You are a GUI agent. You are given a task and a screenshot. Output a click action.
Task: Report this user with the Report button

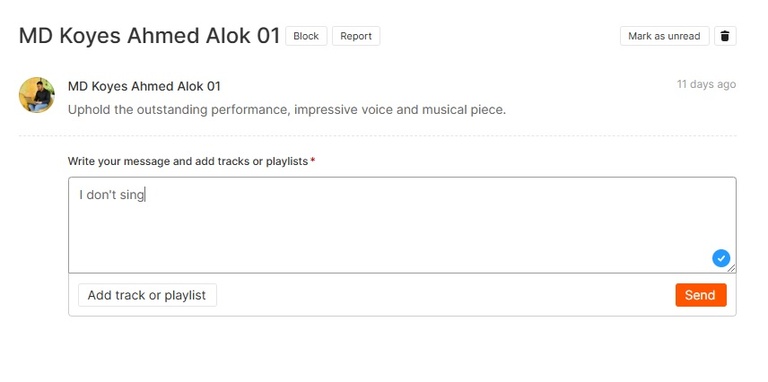356,36
